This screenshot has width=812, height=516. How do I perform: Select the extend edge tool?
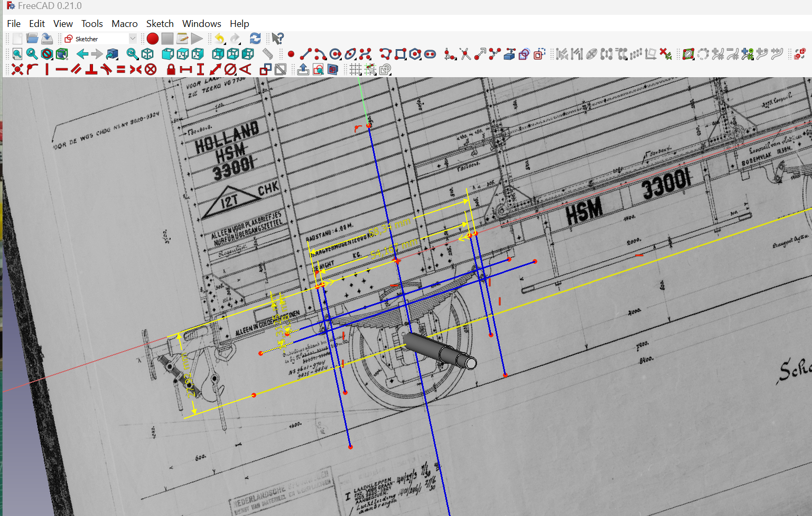point(480,54)
